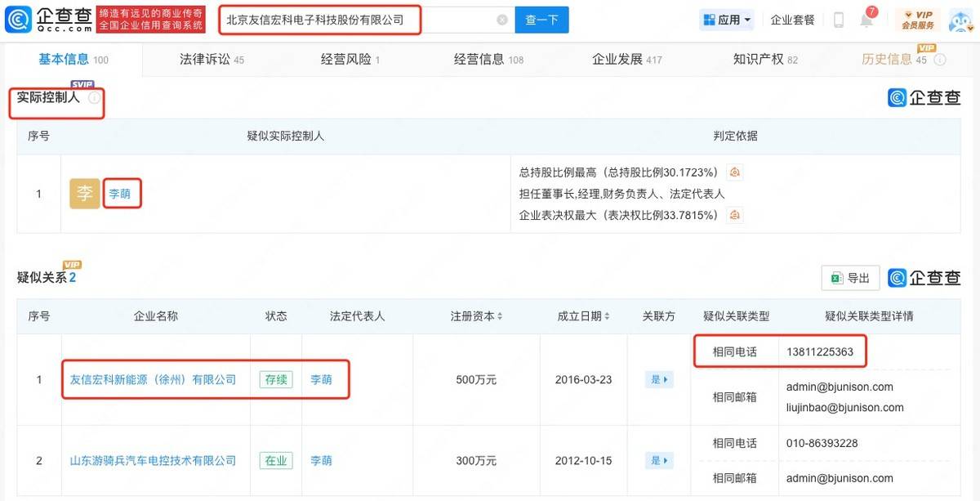980x501 pixels.
Task: Go to the 企业发展 tab
Action: click(626, 60)
